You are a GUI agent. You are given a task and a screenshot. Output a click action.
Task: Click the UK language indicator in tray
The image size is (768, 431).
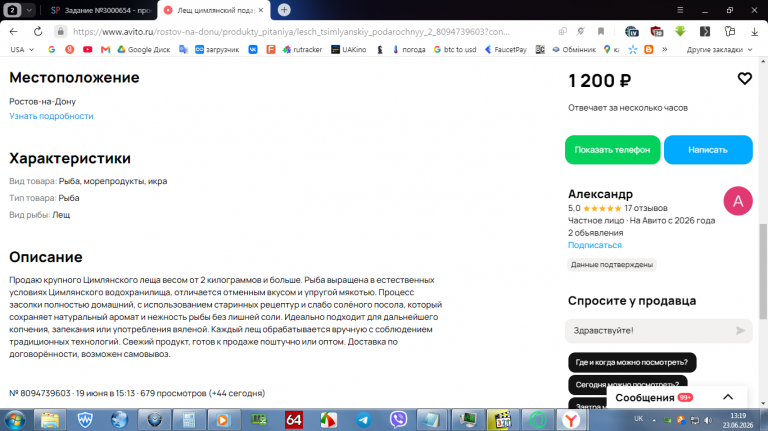click(x=638, y=418)
